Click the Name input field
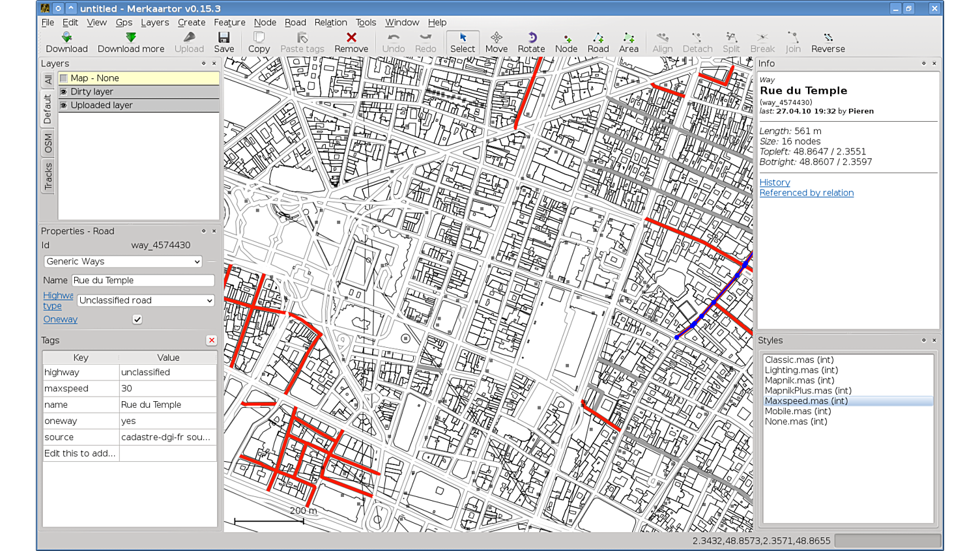Image resolution: width=980 pixels, height=551 pixels. [143, 281]
